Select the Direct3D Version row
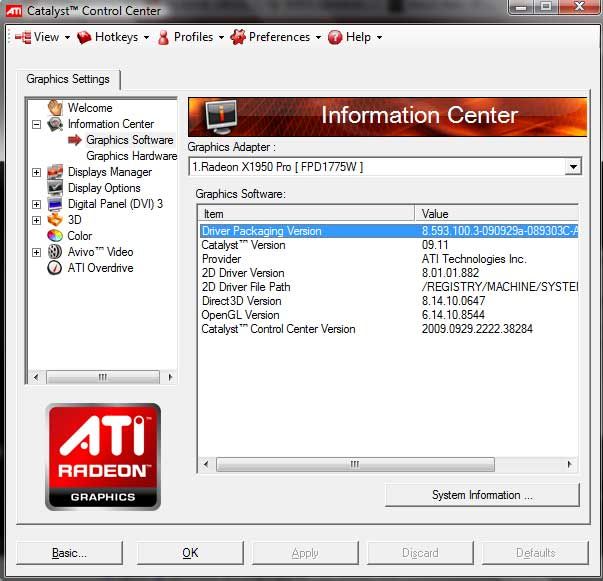 [389, 301]
